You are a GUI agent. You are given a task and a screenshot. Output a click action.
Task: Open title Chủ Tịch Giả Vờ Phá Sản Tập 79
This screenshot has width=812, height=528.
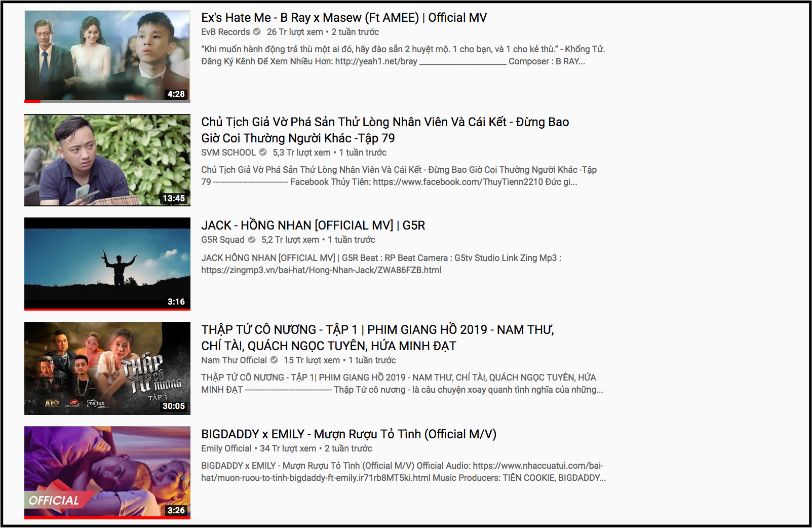coord(385,130)
